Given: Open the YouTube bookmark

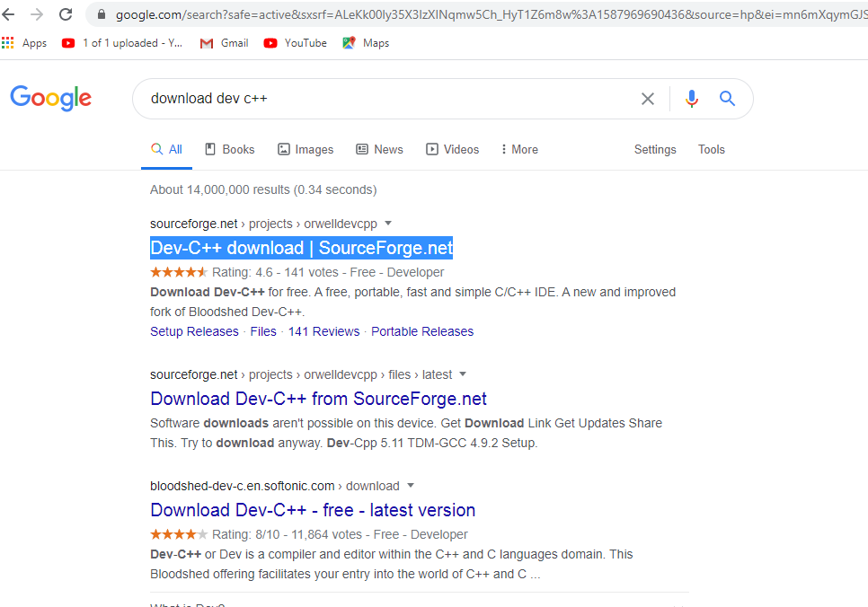Looking at the screenshot, I should coord(295,42).
